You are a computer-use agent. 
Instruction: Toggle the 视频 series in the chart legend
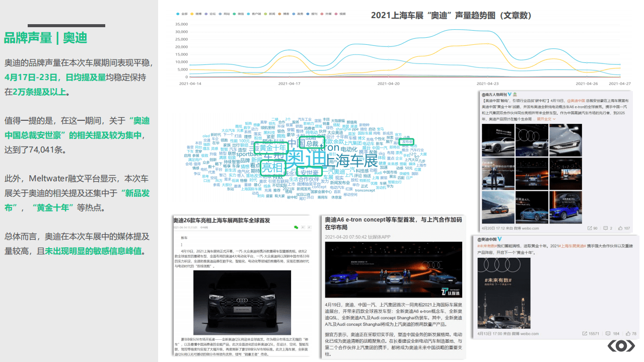point(339,14)
